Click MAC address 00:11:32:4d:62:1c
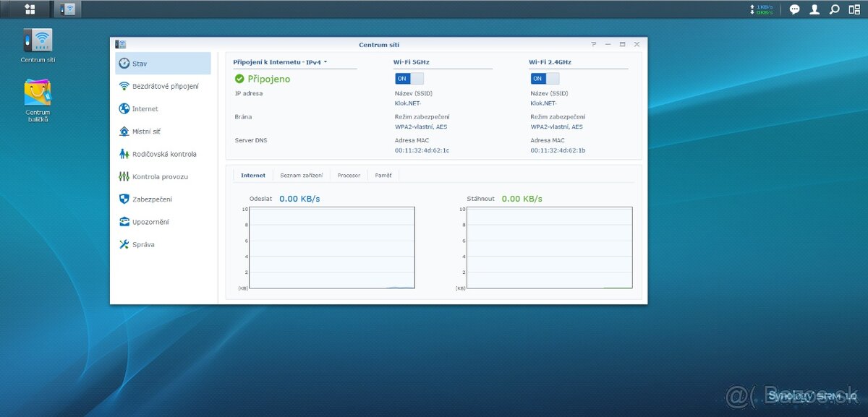 422,150
